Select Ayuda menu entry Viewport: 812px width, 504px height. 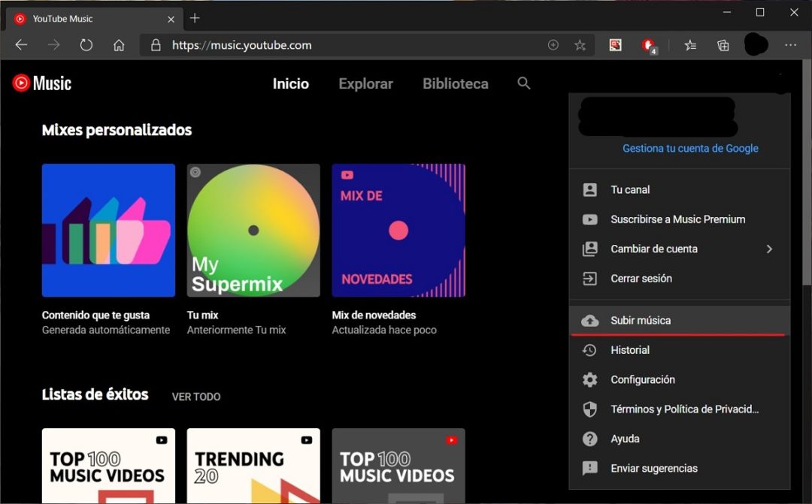(x=680, y=439)
